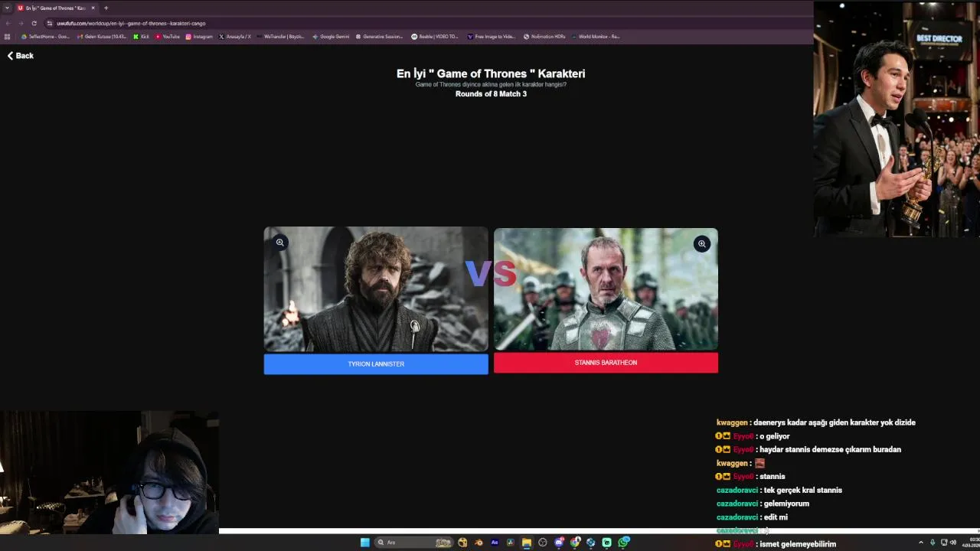Open the Beeble VIDEO TO bookmark
980x551 pixels.
point(435,37)
